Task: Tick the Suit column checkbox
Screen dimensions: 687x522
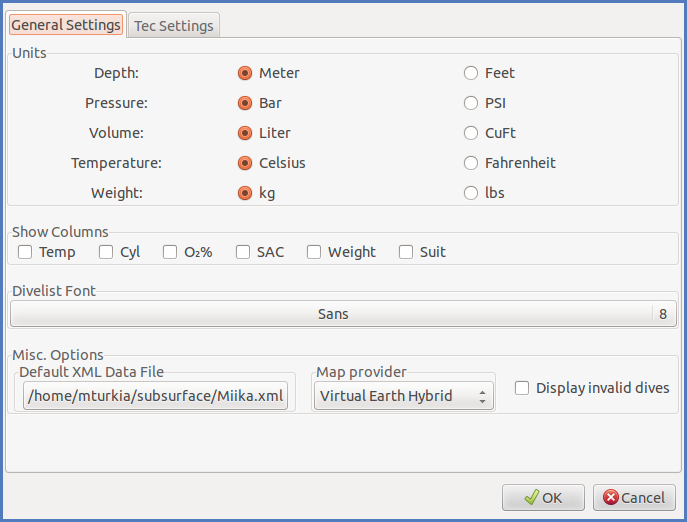Action: coord(406,252)
